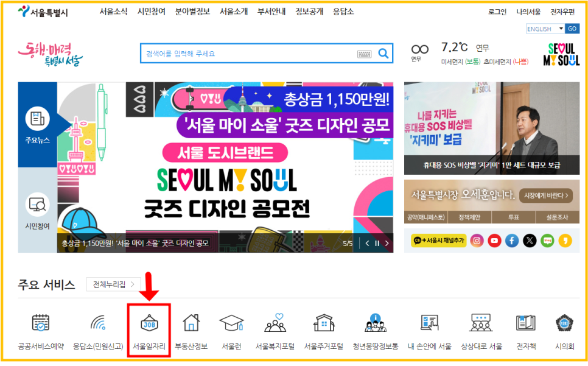Click the GO language button
Image resolution: width=588 pixels, height=366 pixels.
pos(572,29)
